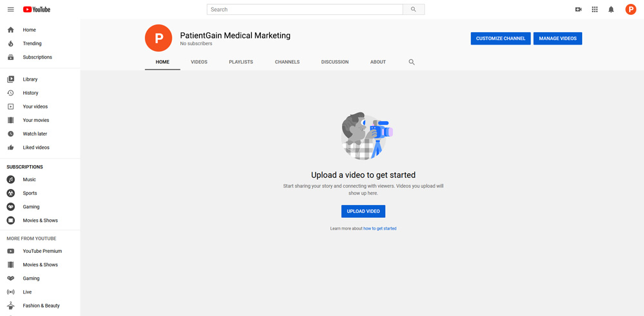Click the Music subscription icon
Viewport: 644px width, 316px height.
(x=11, y=179)
